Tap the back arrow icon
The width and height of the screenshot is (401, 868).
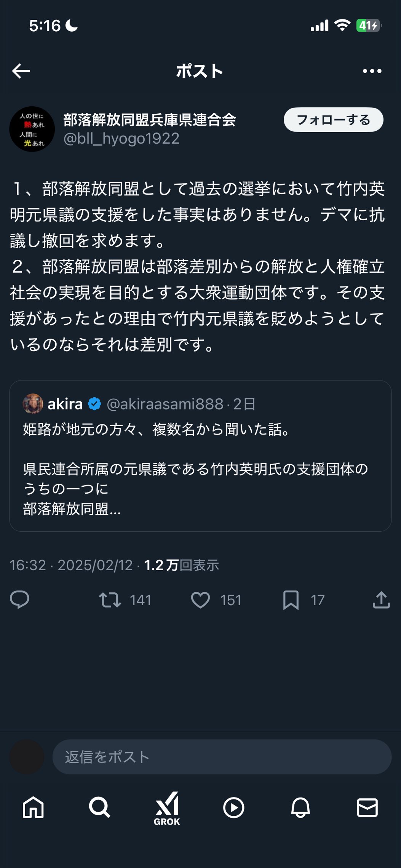tap(21, 71)
